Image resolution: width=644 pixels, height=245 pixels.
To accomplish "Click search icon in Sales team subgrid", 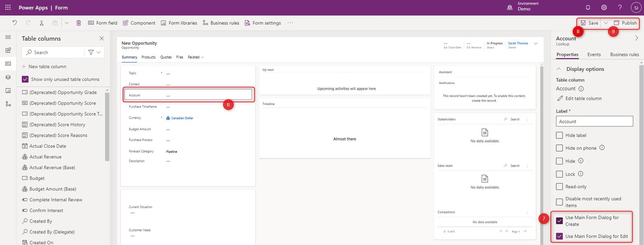I will click(506, 165).
